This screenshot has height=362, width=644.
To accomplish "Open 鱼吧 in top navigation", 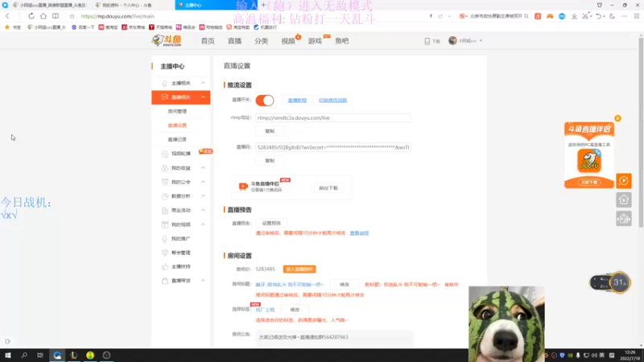I will coord(341,41).
